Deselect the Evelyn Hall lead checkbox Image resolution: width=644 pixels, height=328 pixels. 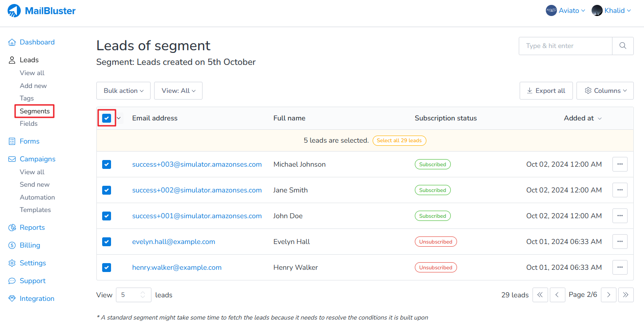107,242
